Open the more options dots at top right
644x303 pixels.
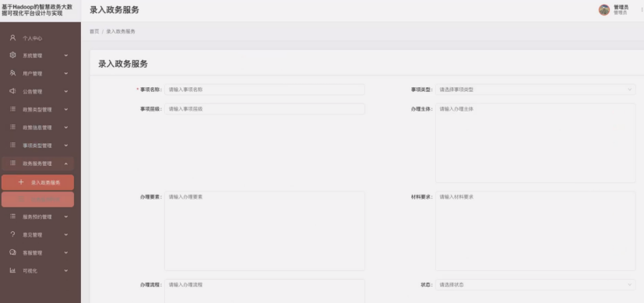(642, 10)
